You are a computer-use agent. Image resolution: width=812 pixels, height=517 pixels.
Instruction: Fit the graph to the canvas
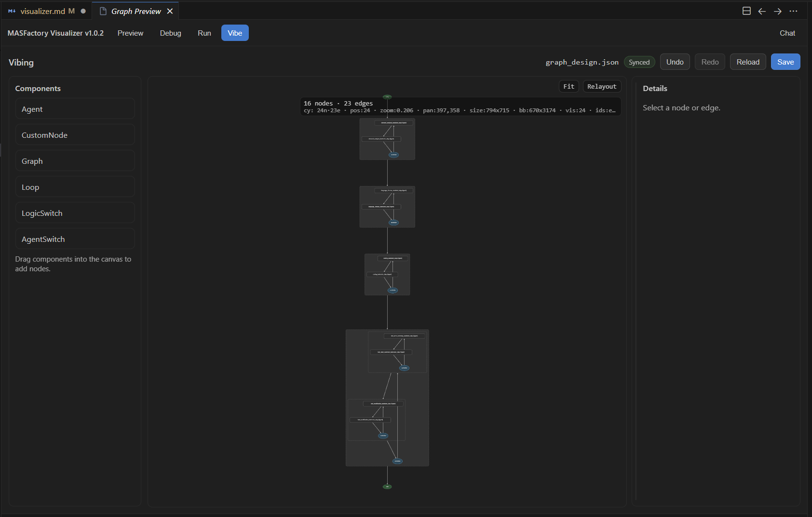[x=568, y=87]
